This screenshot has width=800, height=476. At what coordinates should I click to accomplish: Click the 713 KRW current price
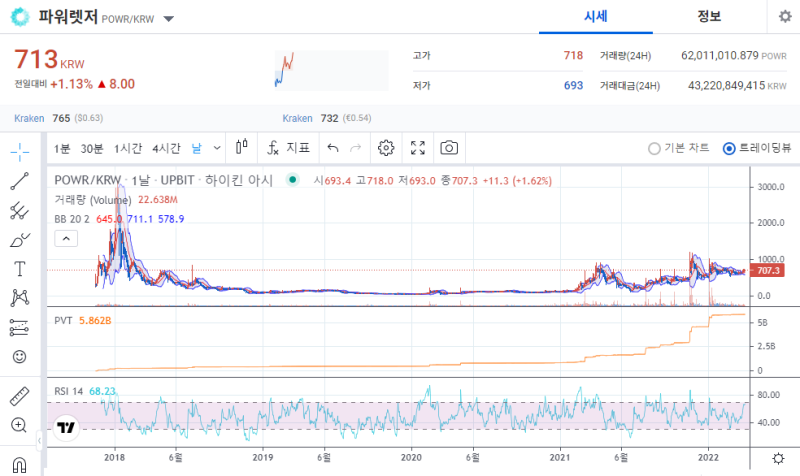tap(49, 60)
